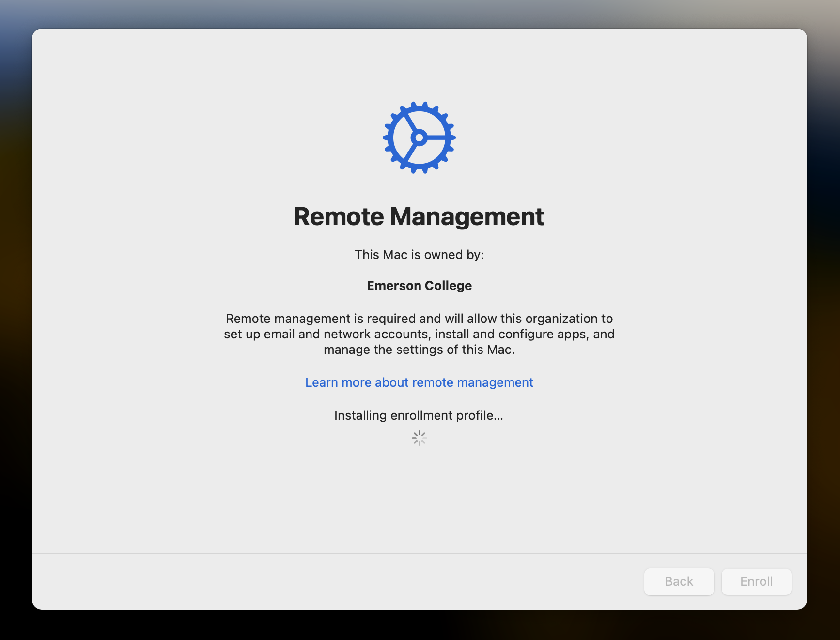
Task: Click the 'This Mac is owned by:' text
Action: 419,255
